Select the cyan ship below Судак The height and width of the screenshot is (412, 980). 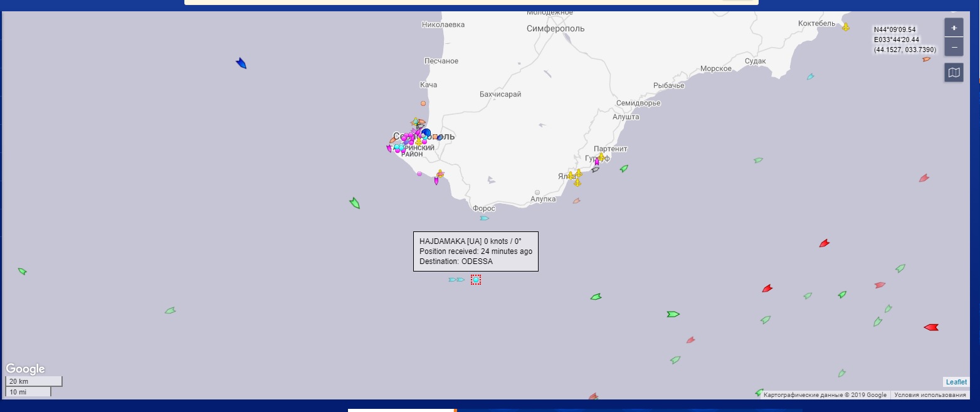pyautogui.click(x=810, y=77)
